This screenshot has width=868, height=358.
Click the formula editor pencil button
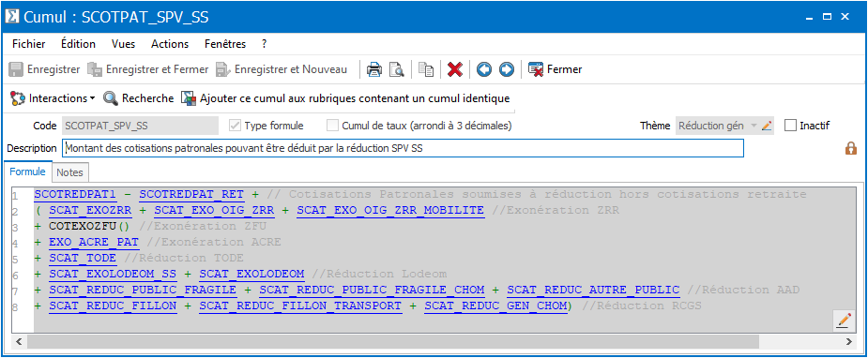pyautogui.click(x=844, y=321)
